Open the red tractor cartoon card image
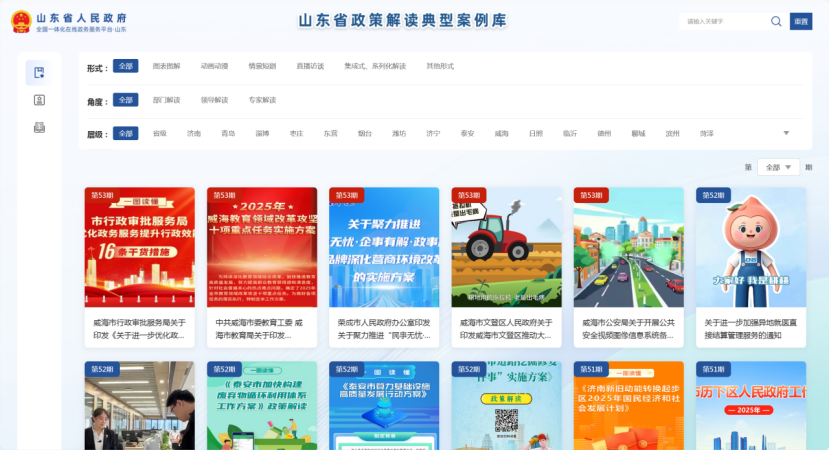 [506, 247]
